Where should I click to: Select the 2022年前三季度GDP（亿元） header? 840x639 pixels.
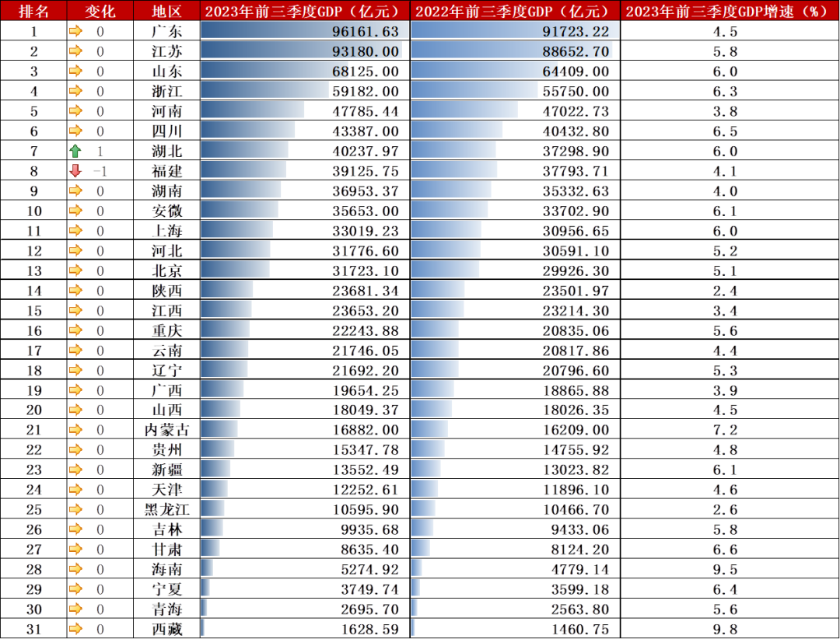point(516,11)
